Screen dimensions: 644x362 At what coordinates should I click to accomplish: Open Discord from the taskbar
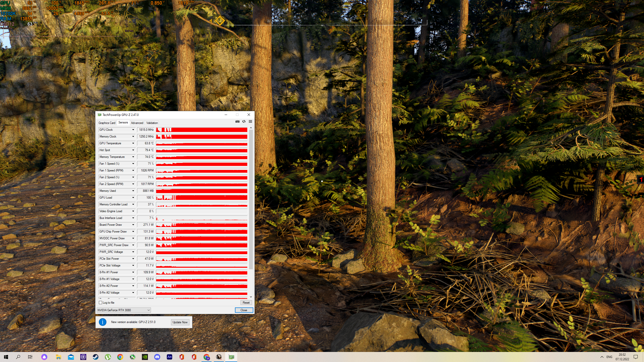click(157, 357)
